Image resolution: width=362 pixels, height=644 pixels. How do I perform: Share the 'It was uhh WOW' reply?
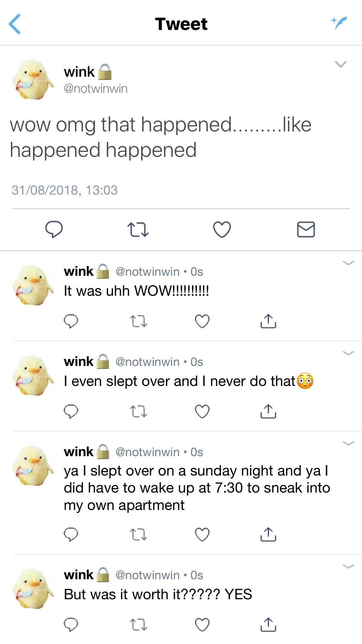click(x=268, y=321)
